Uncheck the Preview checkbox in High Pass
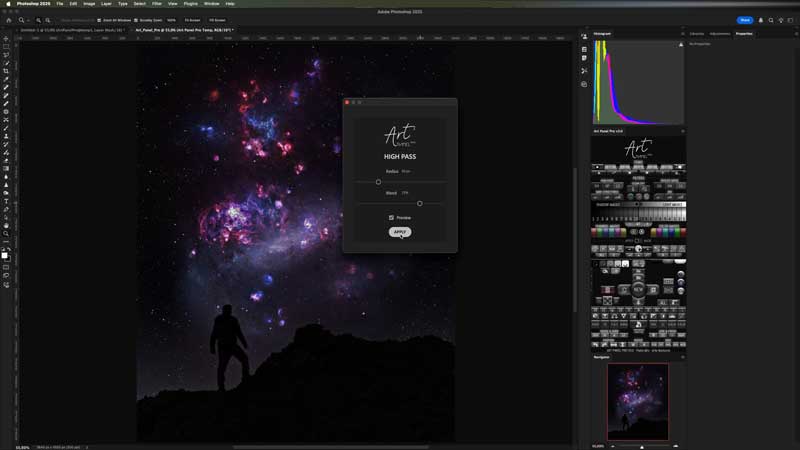Viewport: 800px width, 450px height. tap(391, 217)
